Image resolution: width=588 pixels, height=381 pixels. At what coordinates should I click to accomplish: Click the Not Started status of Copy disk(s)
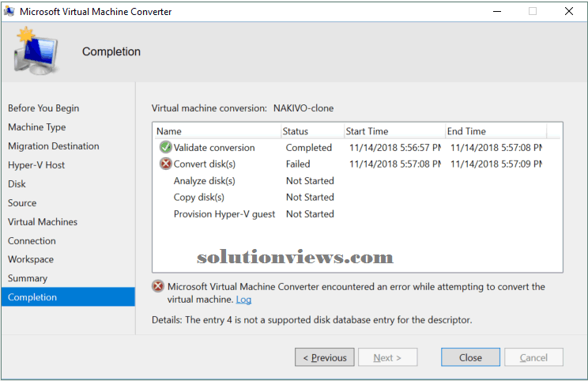[x=310, y=198]
